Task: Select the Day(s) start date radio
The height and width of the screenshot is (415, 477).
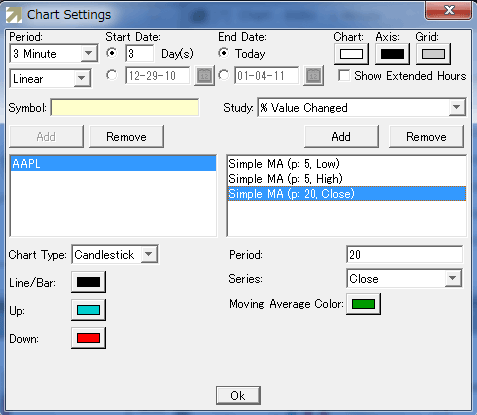Action: [x=112, y=53]
